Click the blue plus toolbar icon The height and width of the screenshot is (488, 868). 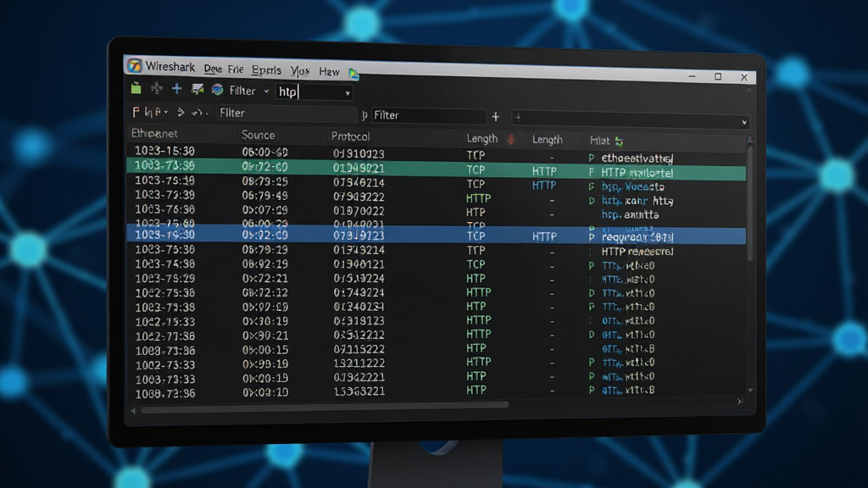tap(176, 88)
